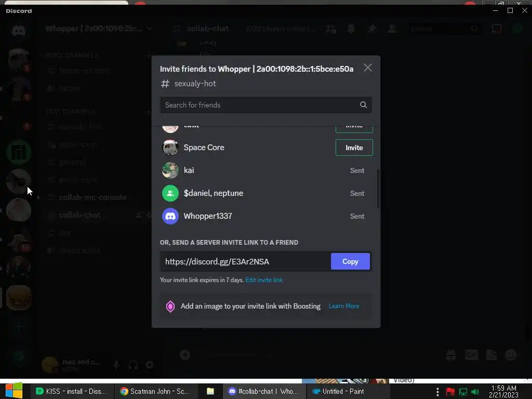Open user settings gear

click(150, 365)
